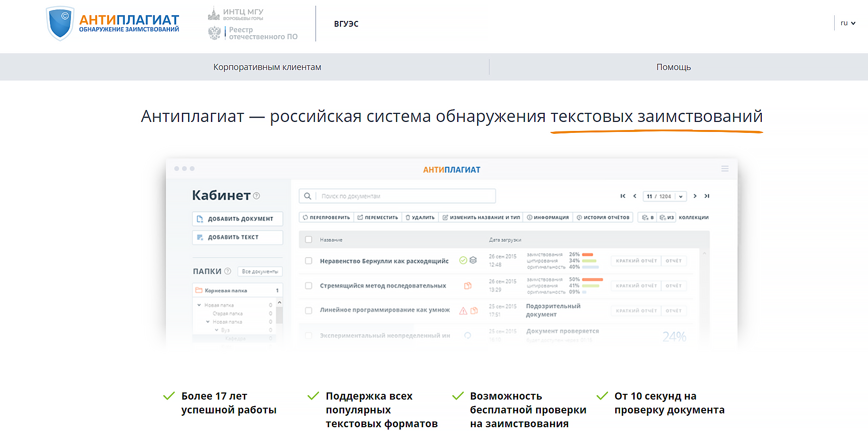Click the Antiplagiat shield logo
Viewport: 868px width, 431px height.
60,23
